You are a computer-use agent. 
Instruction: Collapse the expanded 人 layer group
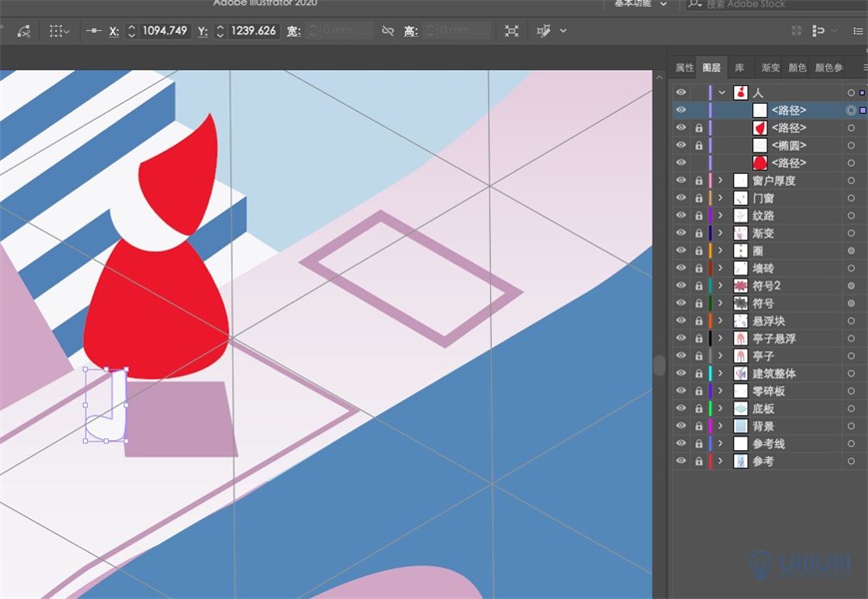[722, 92]
